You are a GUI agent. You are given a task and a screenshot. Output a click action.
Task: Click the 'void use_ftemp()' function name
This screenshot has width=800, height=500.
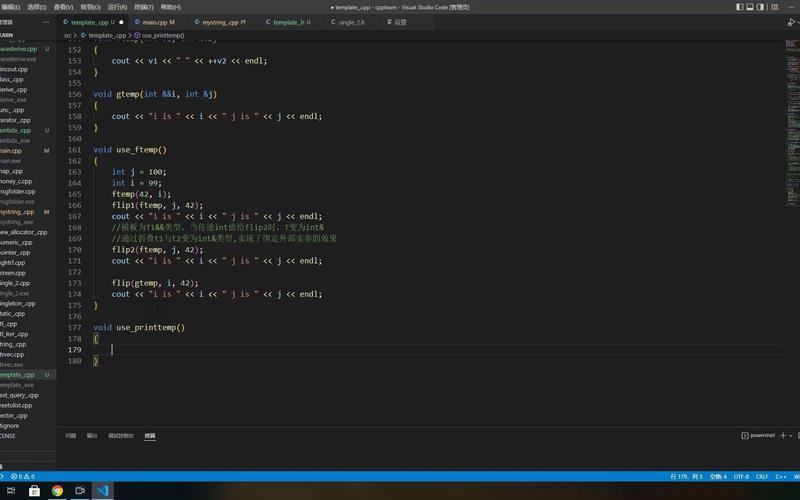pos(141,150)
